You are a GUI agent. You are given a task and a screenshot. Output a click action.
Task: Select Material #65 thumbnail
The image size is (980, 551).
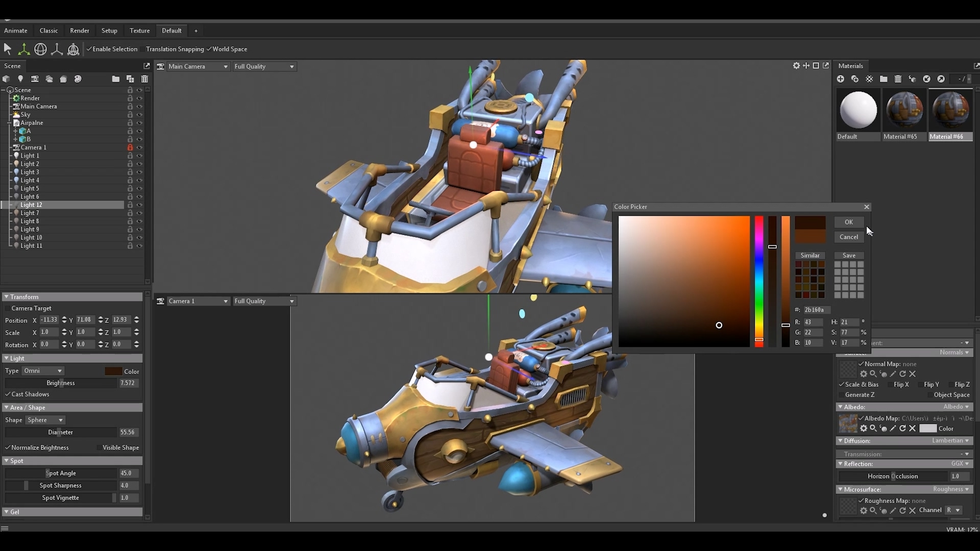tap(904, 110)
